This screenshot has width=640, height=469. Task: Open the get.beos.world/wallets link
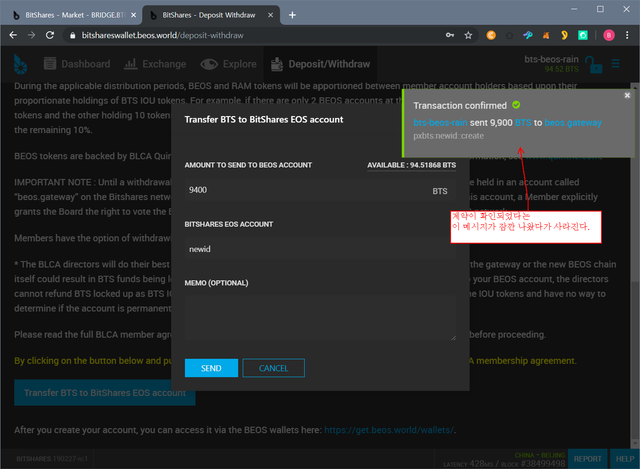pyautogui.click(x=389, y=430)
